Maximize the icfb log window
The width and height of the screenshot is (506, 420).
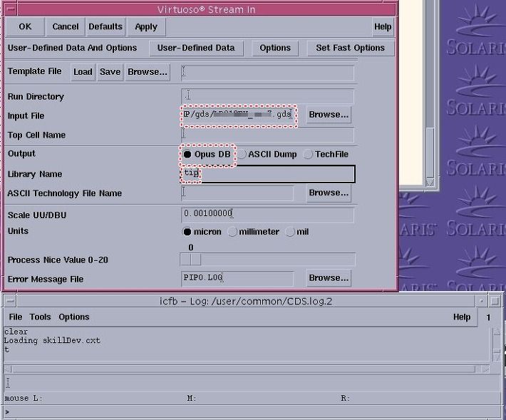495,301
